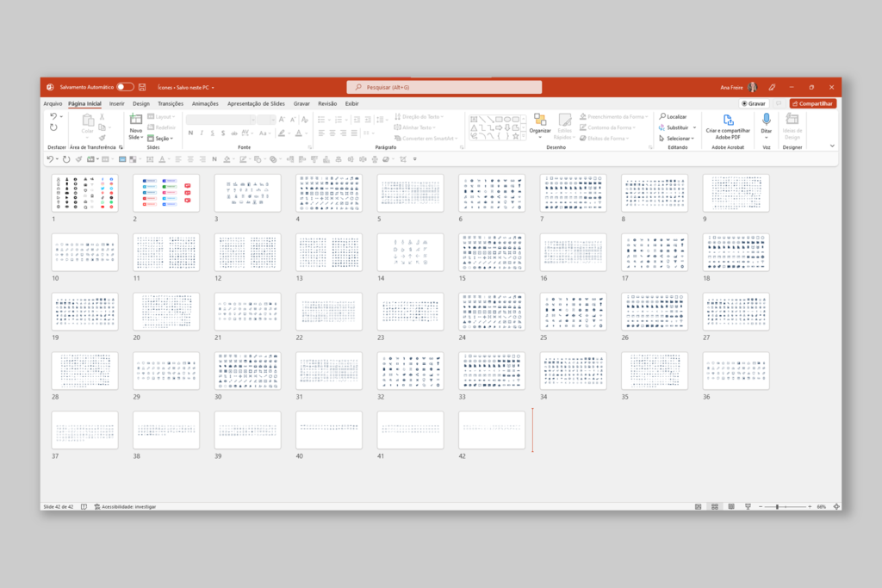The height and width of the screenshot is (588, 882).
Task: Start slideshow from status bar icon
Action: point(748,506)
